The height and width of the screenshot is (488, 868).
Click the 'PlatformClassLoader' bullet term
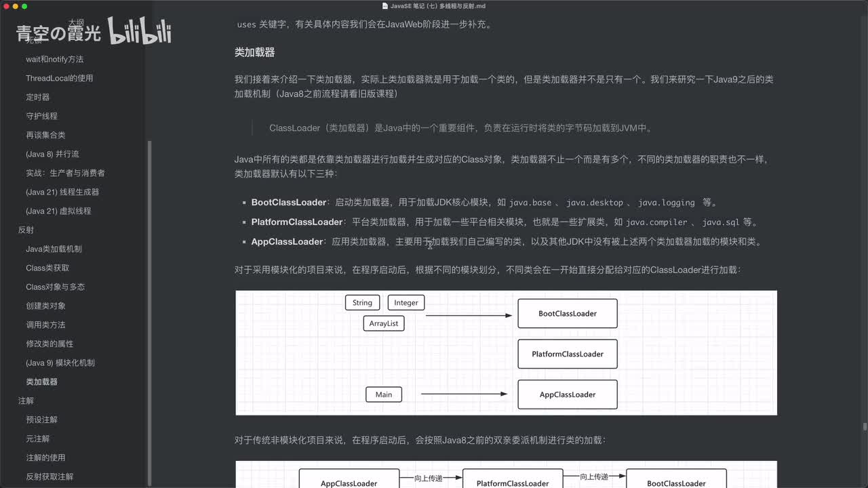click(x=297, y=222)
